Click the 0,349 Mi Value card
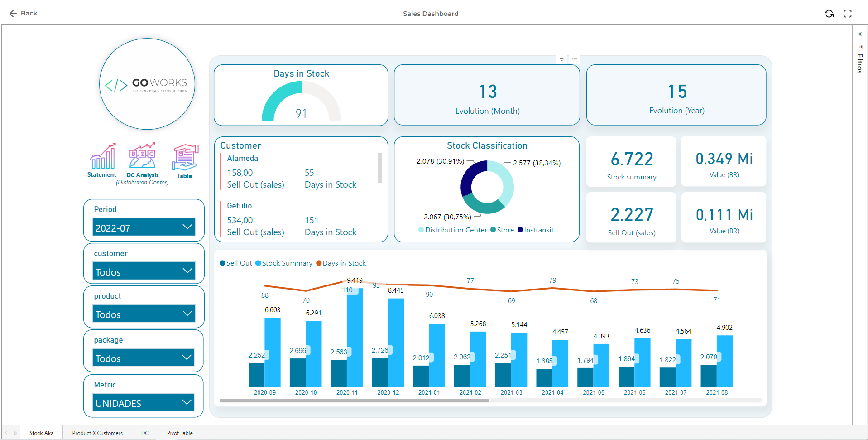The image size is (868, 440). click(x=724, y=162)
